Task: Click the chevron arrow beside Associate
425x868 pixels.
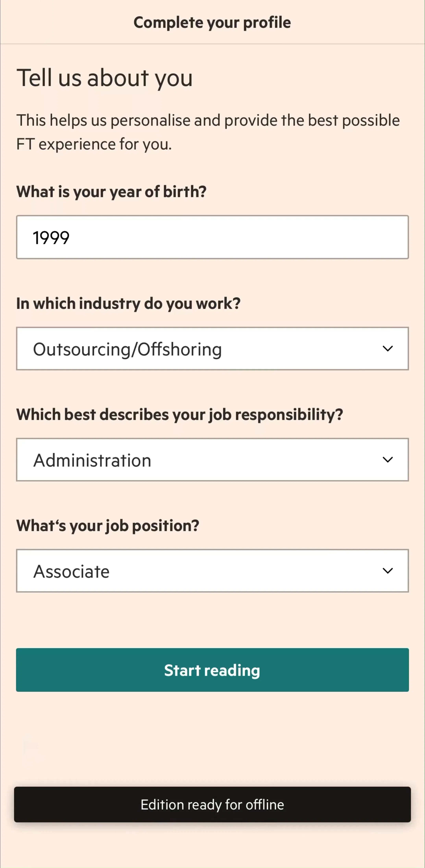Action: tap(388, 571)
